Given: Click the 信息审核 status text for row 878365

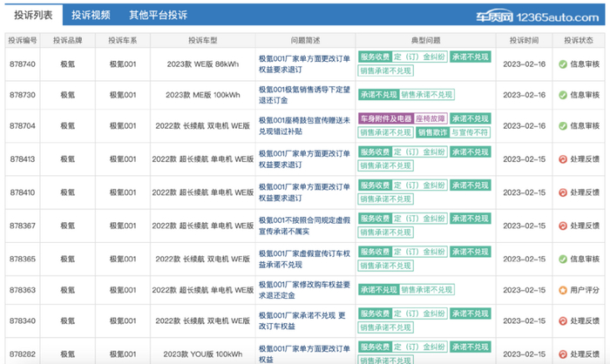Looking at the screenshot, I should [x=585, y=259].
